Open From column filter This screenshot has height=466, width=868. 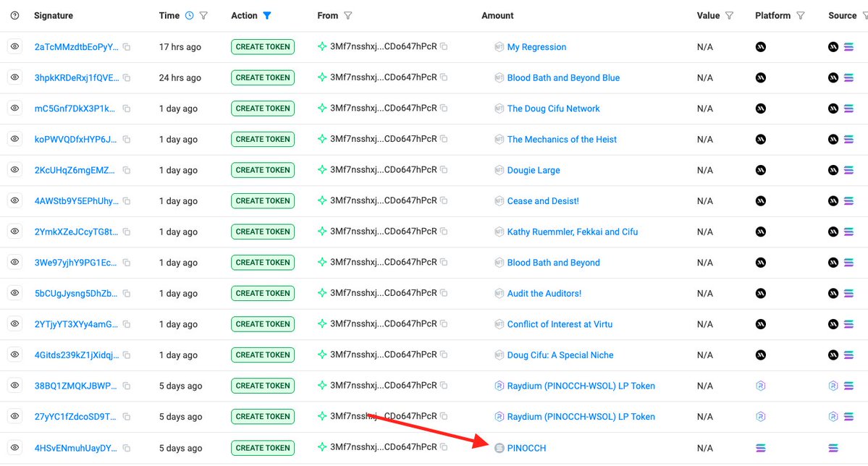(347, 15)
